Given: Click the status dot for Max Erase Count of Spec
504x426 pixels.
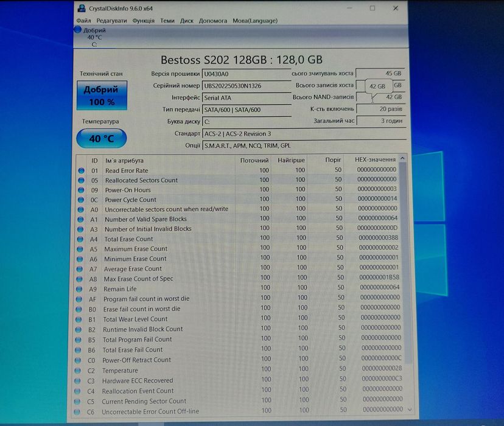Looking at the screenshot, I should point(79,279).
